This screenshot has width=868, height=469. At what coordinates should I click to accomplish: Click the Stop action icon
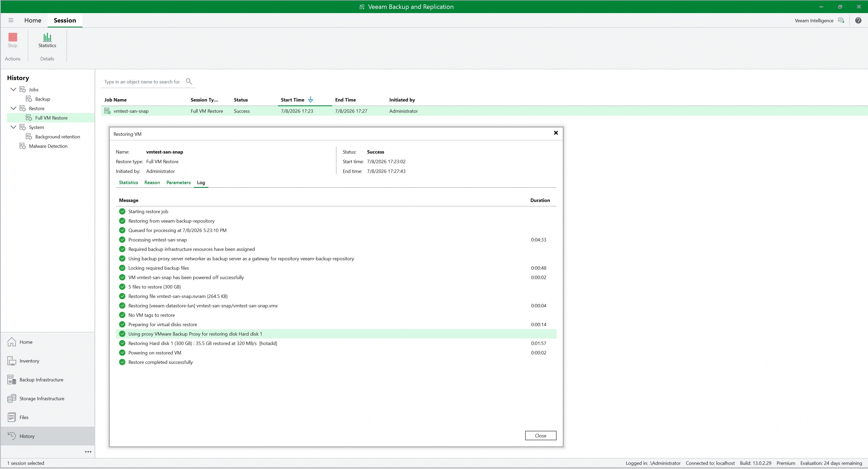(13, 37)
